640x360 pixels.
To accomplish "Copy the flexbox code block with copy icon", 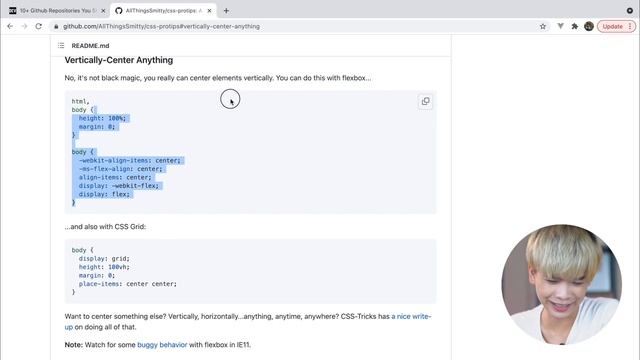I will (x=425, y=101).
